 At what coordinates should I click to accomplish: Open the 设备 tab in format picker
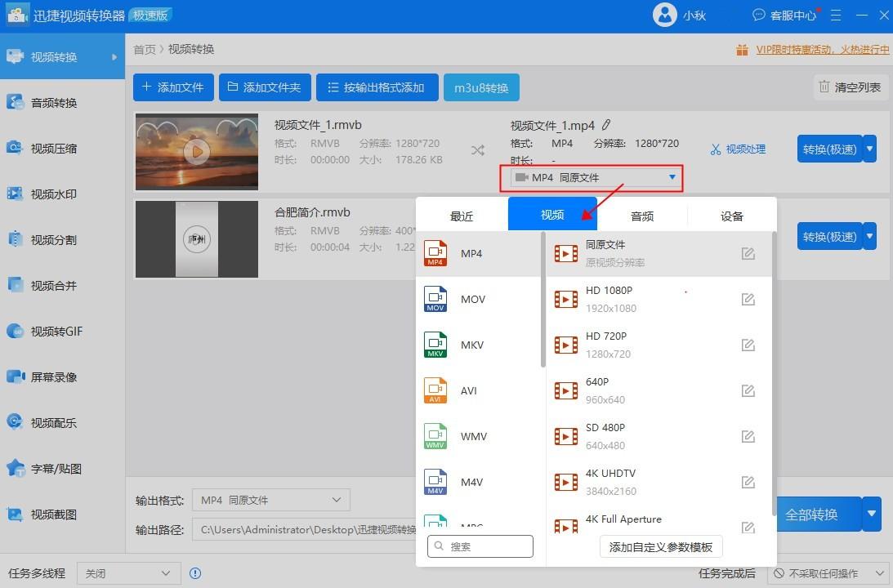[x=731, y=215]
